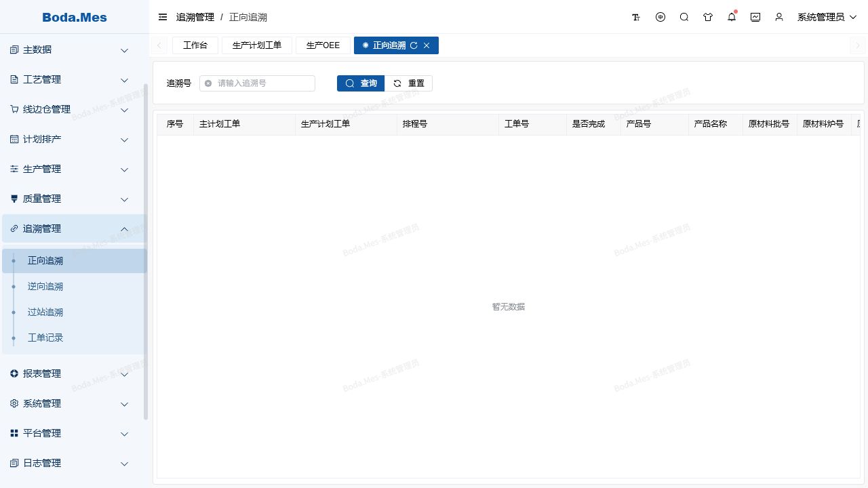This screenshot has width=868, height=488.
Task: Expand the 平台管理 menu chevron
Action: point(124,433)
